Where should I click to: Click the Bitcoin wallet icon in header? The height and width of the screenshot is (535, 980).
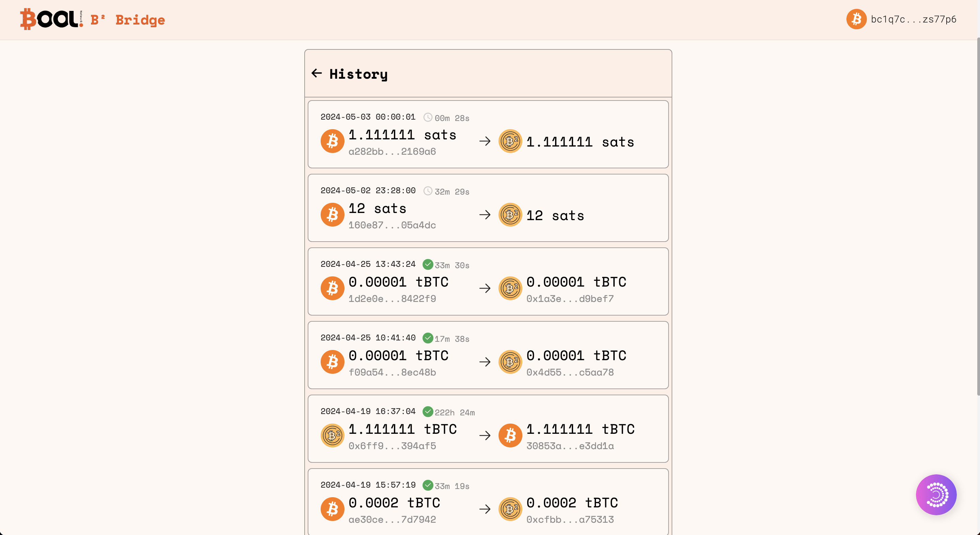856,19
